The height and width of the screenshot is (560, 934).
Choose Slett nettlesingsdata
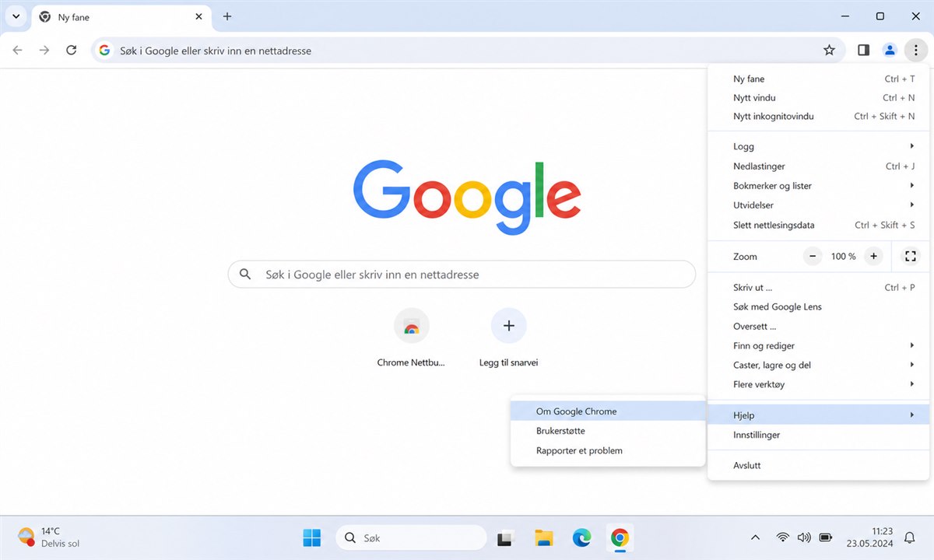pyautogui.click(x=819, y=225)
